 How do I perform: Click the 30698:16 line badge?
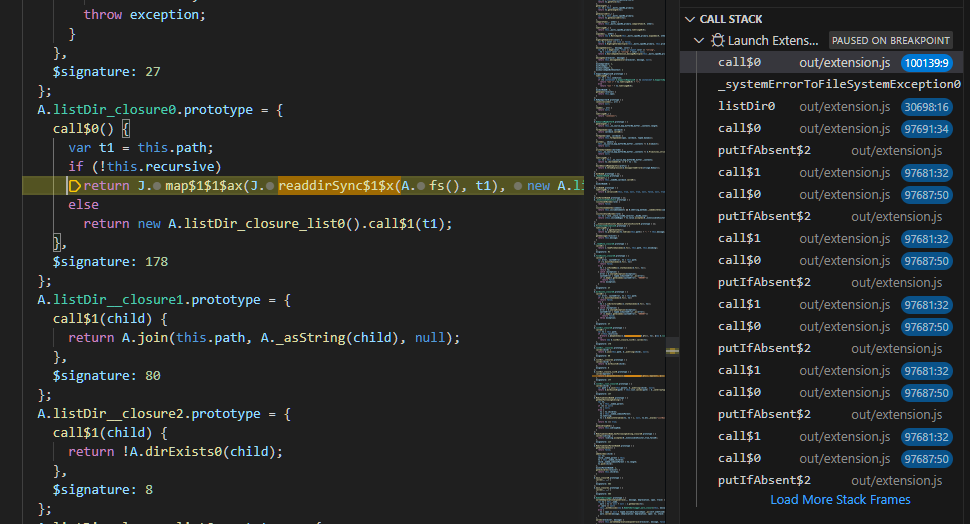926,107
